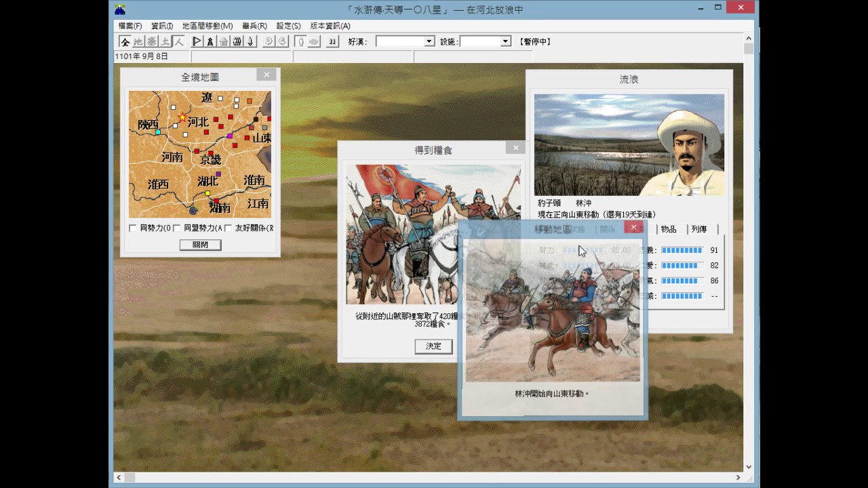Open the 好漢 dropdown list
Screen dimensions: 868x488
pyautogui.click(x=429, y=41)
